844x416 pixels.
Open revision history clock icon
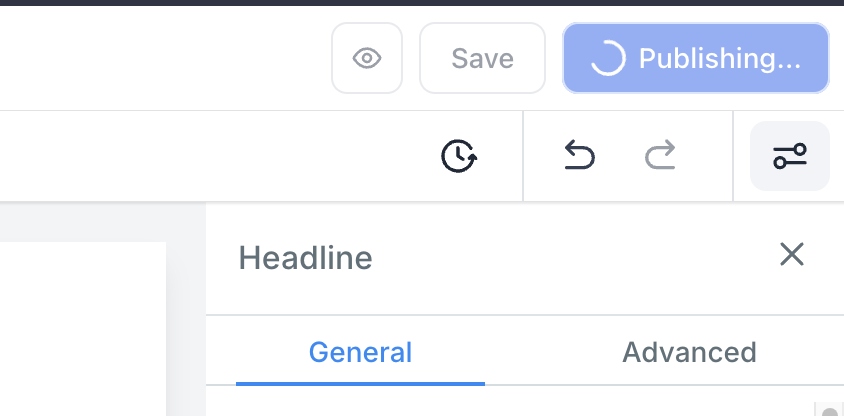pyautogui.click(x=459, y=156)
